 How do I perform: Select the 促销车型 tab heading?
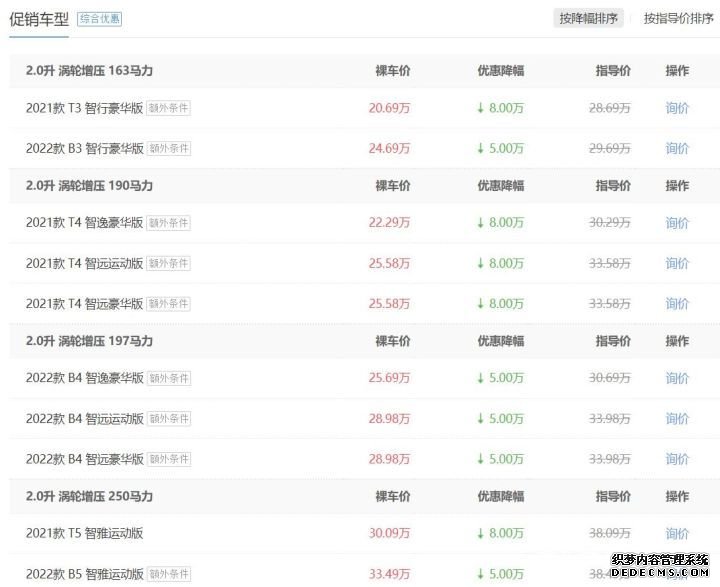(39, 19)
